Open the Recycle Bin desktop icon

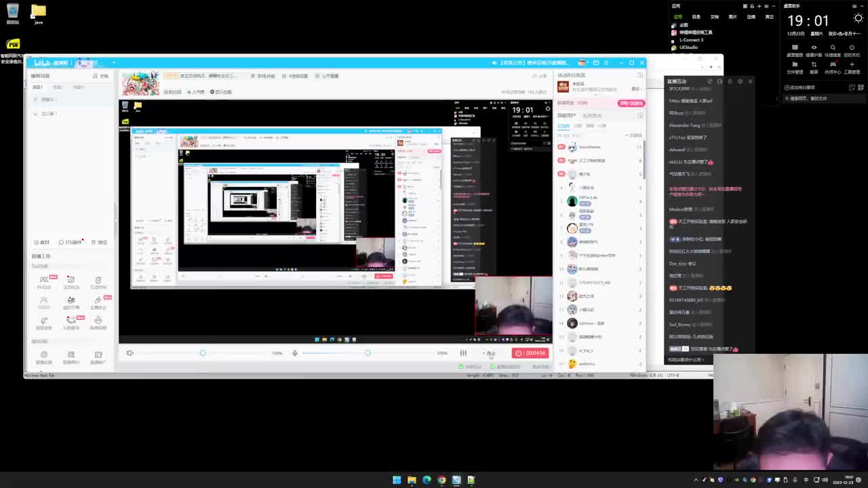coord(13,14)
